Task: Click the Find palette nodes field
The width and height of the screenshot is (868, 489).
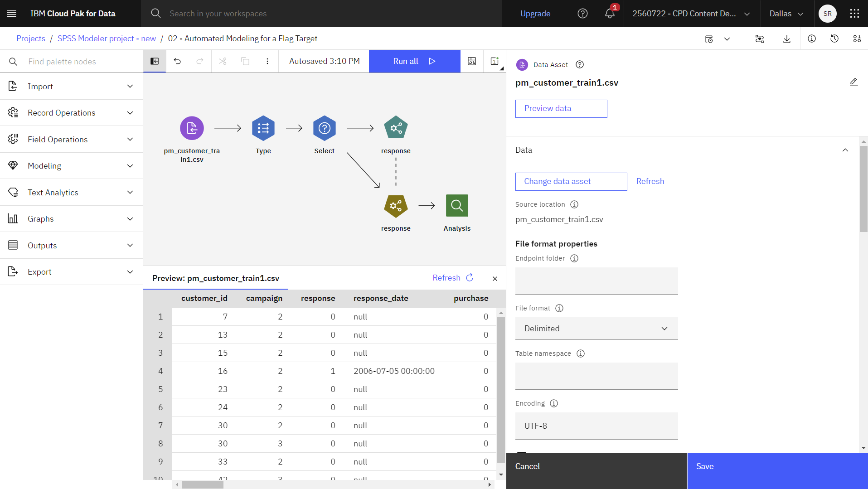Action: click(x=72, y=62)
